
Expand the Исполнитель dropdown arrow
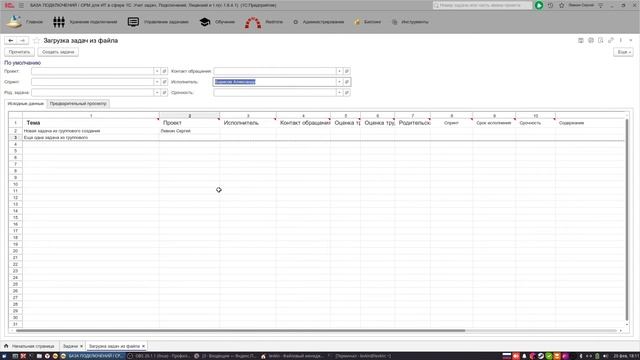339,82
